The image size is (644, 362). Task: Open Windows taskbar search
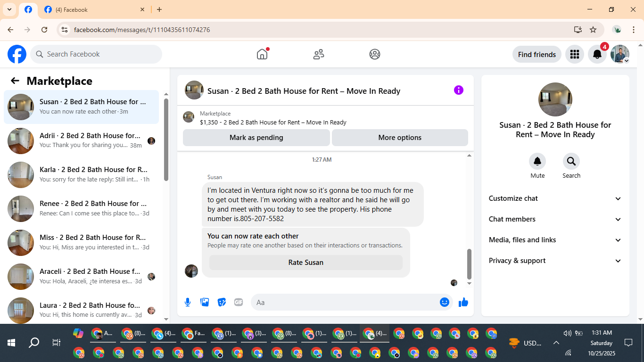click(x=34, y=343)
